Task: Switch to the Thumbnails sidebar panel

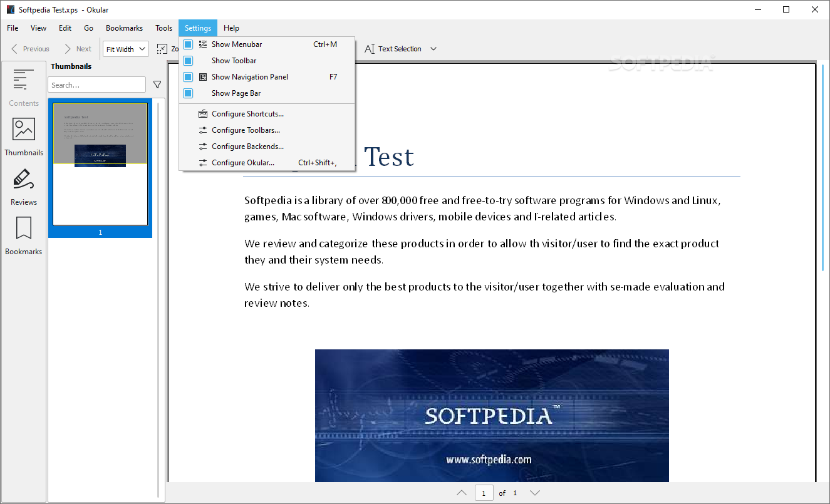Action: tap(24, 136)
